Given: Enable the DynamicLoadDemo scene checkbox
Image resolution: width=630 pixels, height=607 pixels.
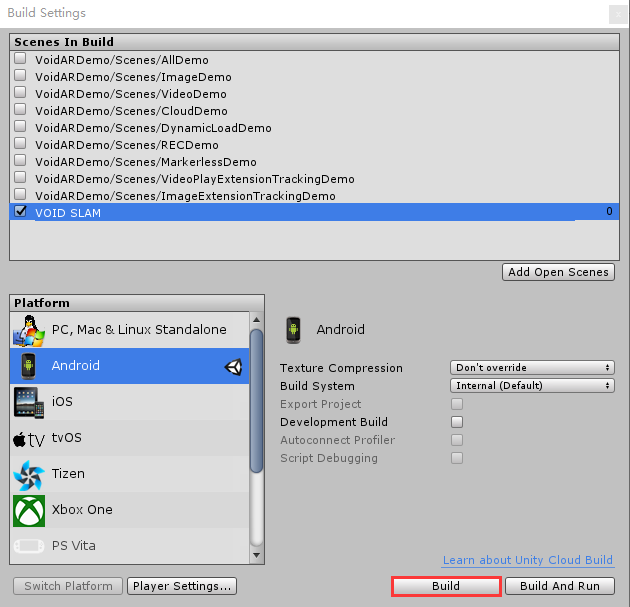Looking at the screenshot, I should tap(20, 127).
